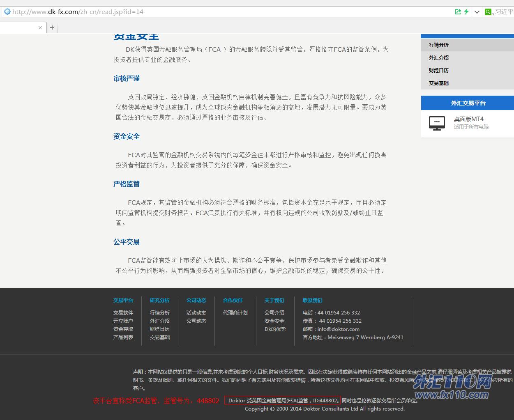
Task: Click the 研究分析 footer column heading
Action: (160, 301)
